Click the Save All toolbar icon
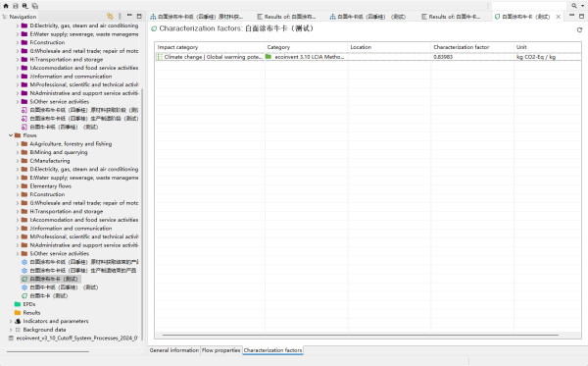 pos(35,6)
